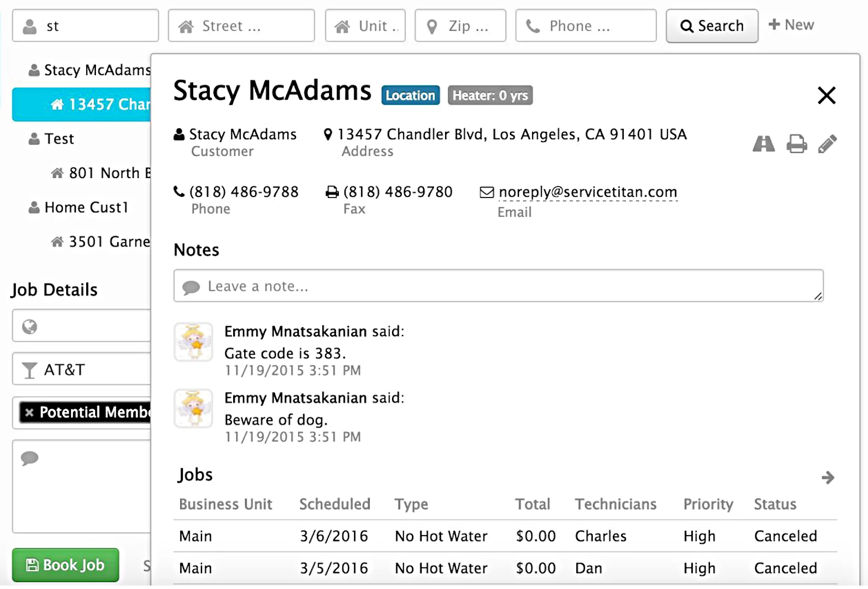Click the Heater: 0 yrs badge

pos(490,95)
